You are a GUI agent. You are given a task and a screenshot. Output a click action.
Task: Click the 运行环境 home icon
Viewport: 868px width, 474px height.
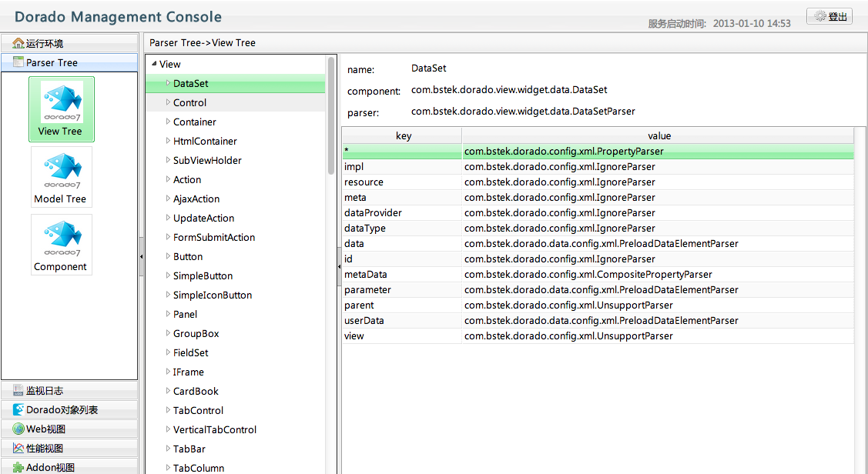[18, 44]
